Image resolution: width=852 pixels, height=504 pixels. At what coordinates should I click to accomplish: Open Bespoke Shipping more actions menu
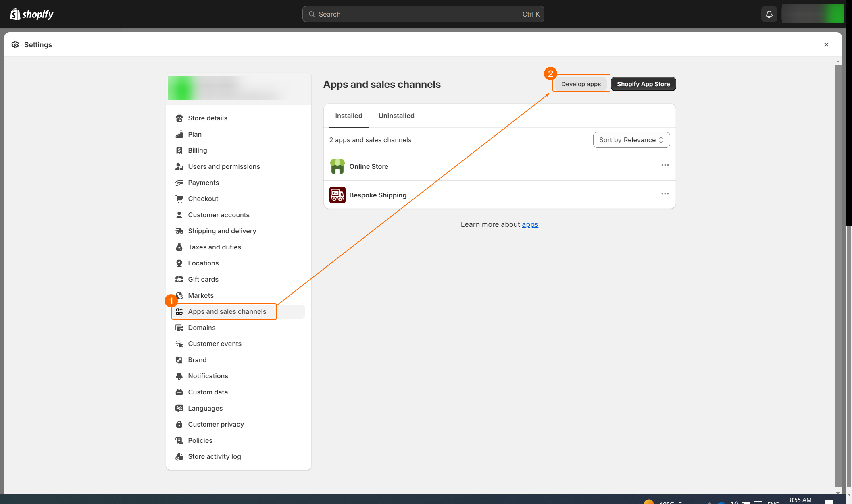[x=665, y=194]
